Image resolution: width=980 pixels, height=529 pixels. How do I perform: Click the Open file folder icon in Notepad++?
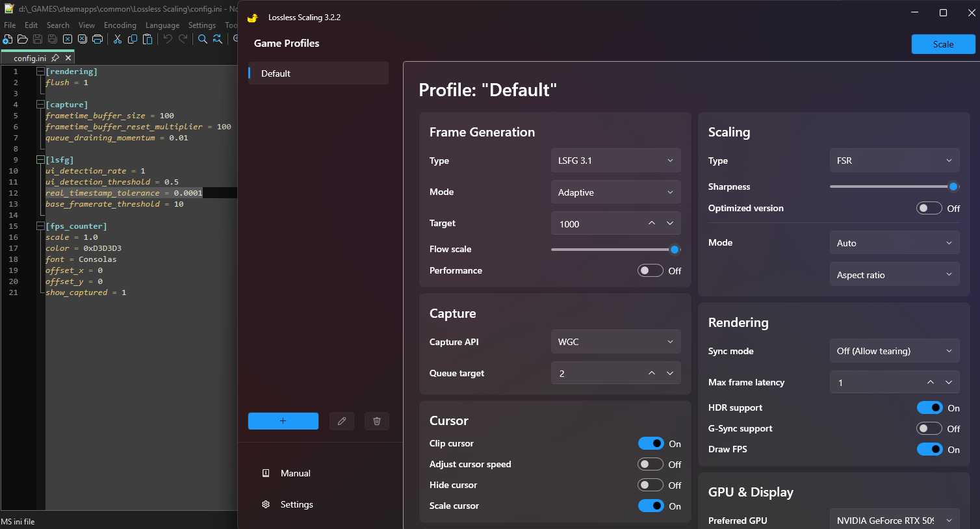[23, 39]
